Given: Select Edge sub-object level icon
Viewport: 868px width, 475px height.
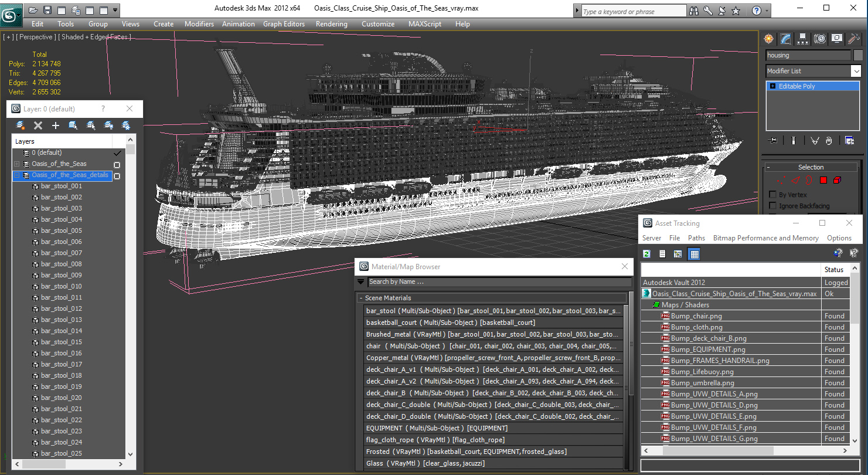Looking at the screenshot, I should pyautogui.click(x=795, y=181).
